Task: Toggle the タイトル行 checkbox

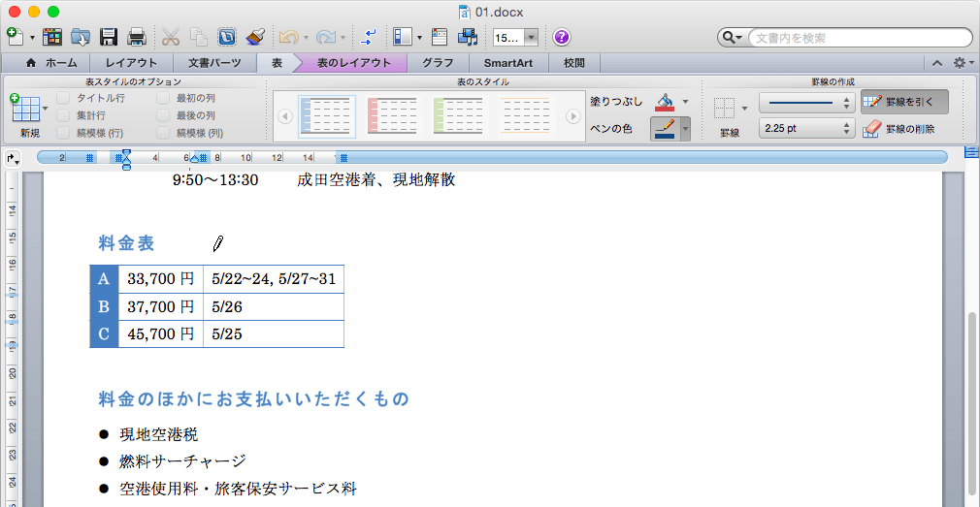Action: click(x=62, y=97)
